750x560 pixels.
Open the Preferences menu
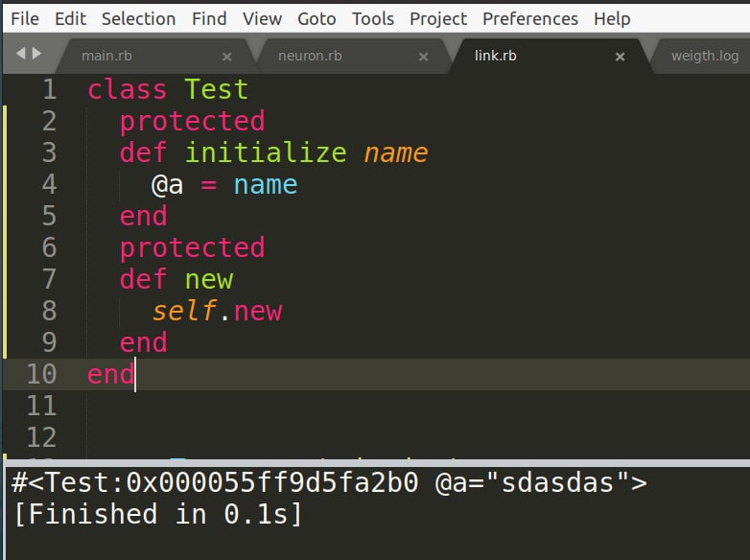(530, 18)
